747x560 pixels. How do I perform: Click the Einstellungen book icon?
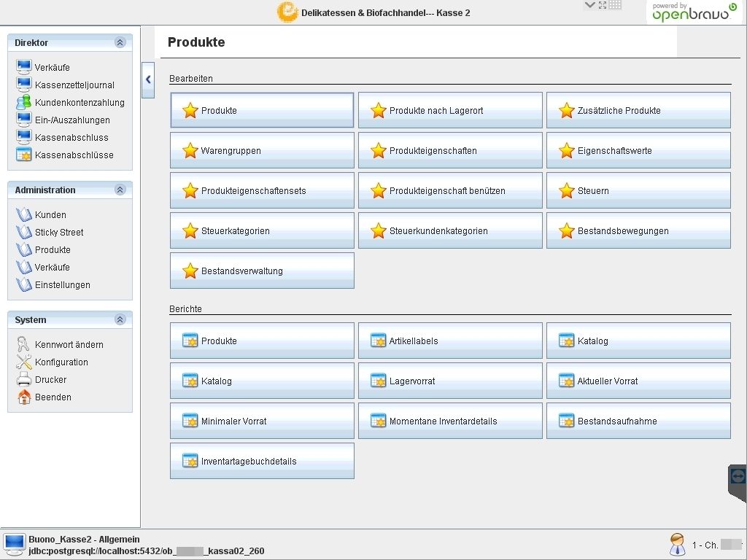point(24,285)
